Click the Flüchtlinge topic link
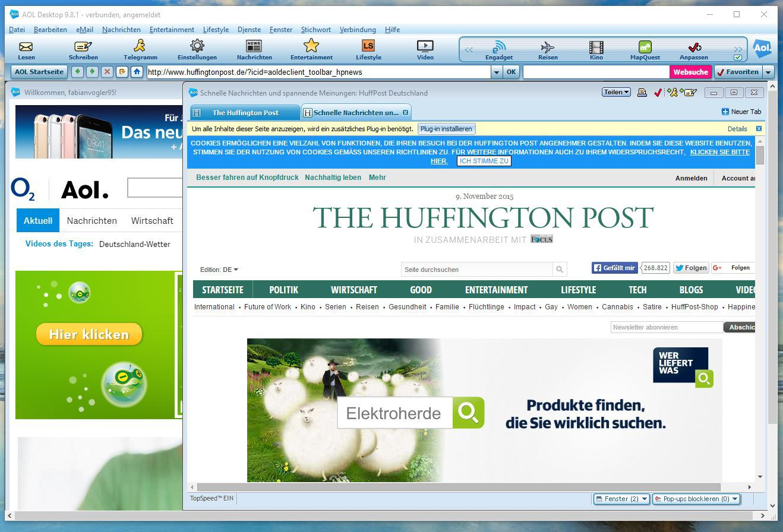Viewport: 783px width, 532px height. click(486, 307)
